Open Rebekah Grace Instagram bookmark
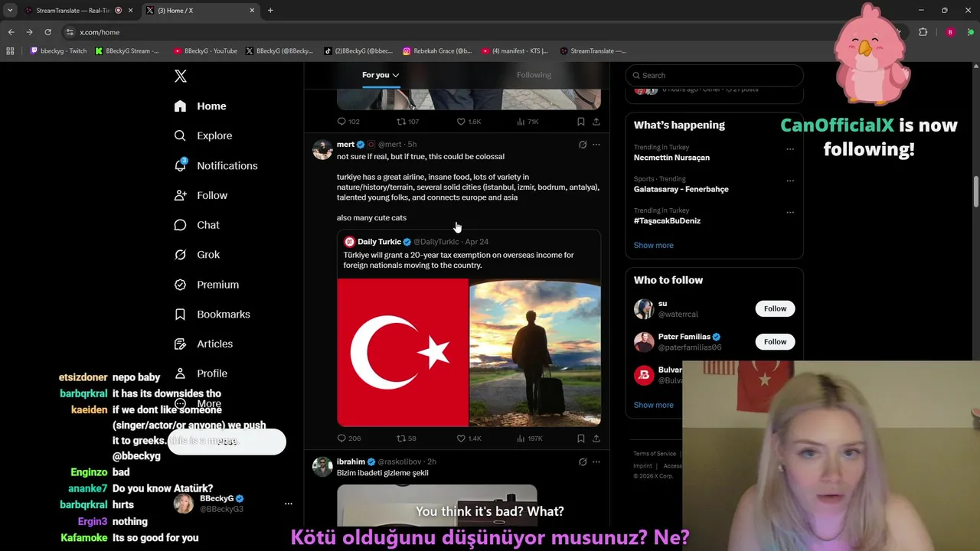This screenshot has width=980, height=551. 437,51
